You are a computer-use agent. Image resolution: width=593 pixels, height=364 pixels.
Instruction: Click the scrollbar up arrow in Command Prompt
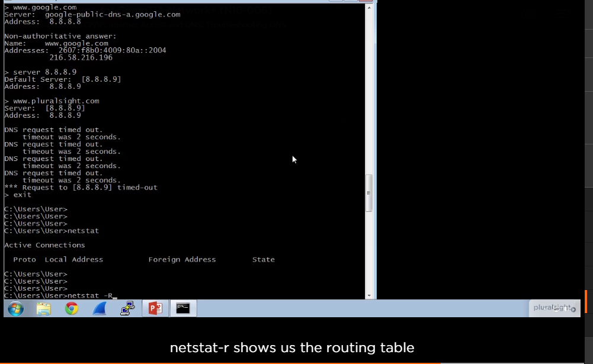pos(369,8)
